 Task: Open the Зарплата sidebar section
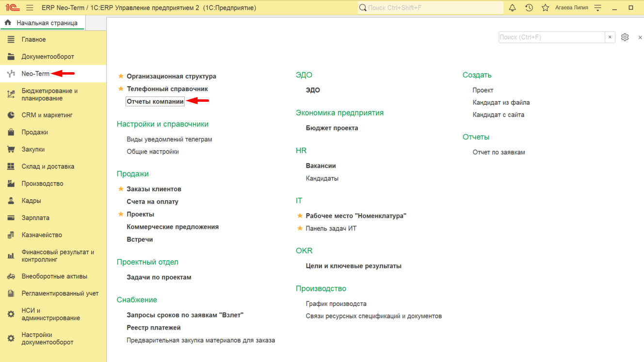point(53,218)
